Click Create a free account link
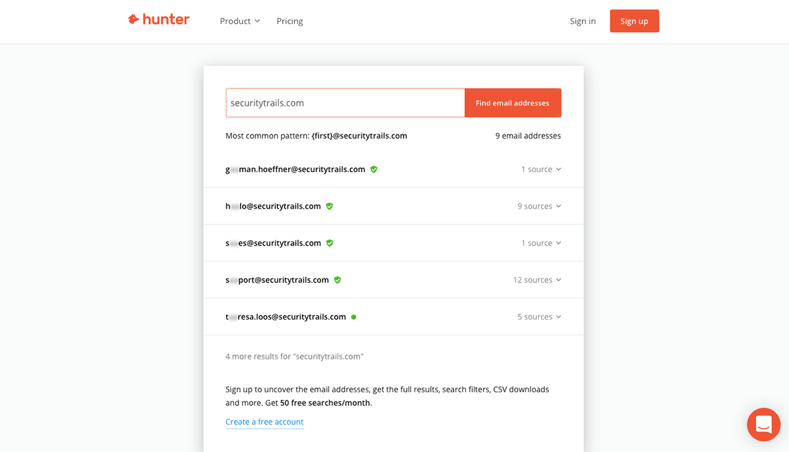Image resolution: width=789 pixels, height=452 pixels. (265, 422)
